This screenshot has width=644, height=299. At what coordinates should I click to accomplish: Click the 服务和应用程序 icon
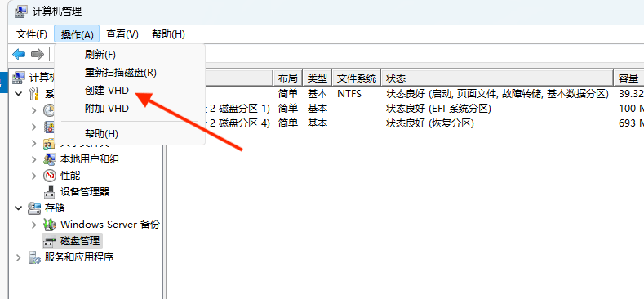tap(34, 257)
